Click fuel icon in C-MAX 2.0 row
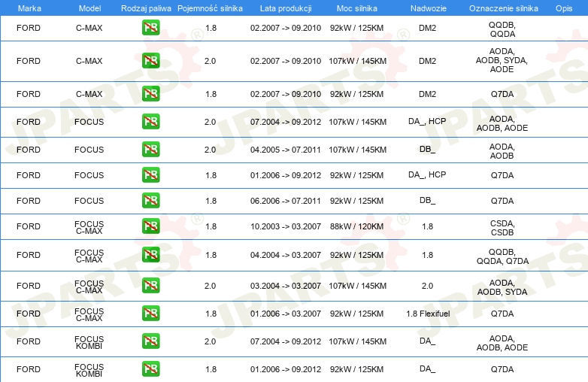The width and height of the screenshot is (588, 382). pos(150,61)
